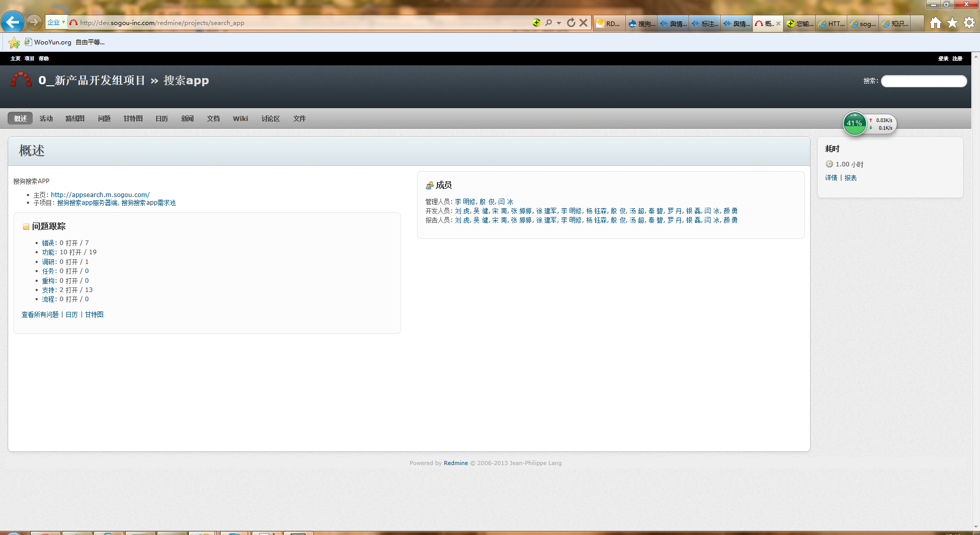Image resolution: width=980 pixels, height=535 pixels.
Task: Click the 日历 link below the issue tracking list
Action: (71, 314)
